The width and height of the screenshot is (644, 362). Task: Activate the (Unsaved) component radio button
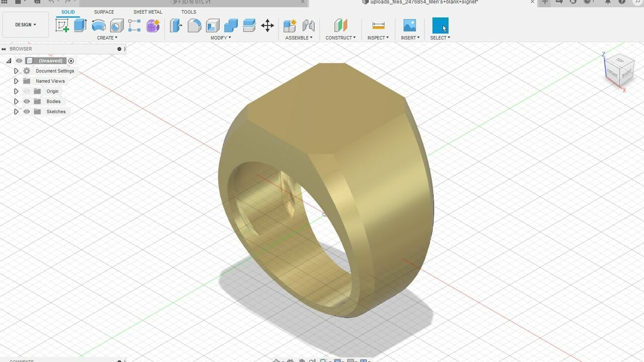pyautogui.click(x=71, y=61)
